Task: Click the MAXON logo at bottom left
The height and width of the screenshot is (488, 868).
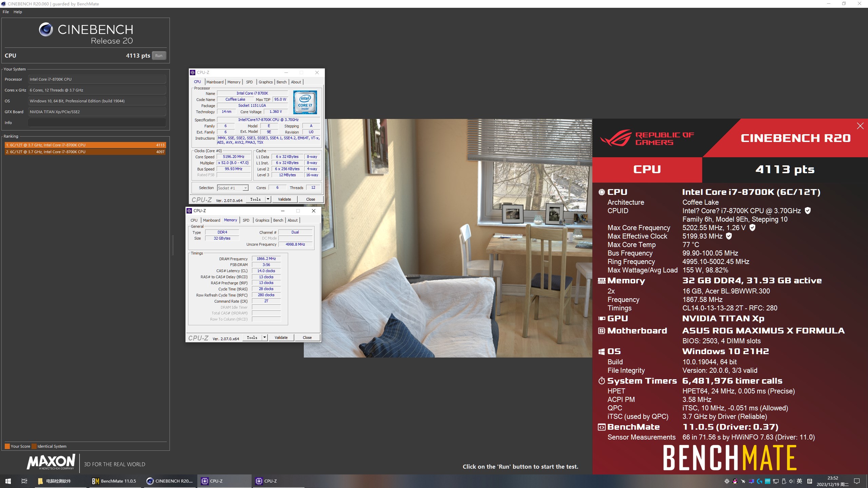Action: (51, 462)
